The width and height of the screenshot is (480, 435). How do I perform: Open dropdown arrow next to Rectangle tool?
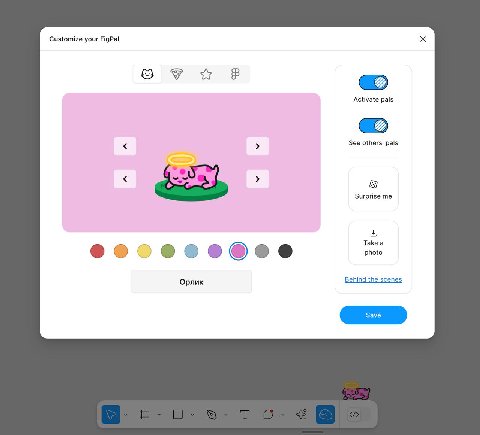[x=193, y=415]
